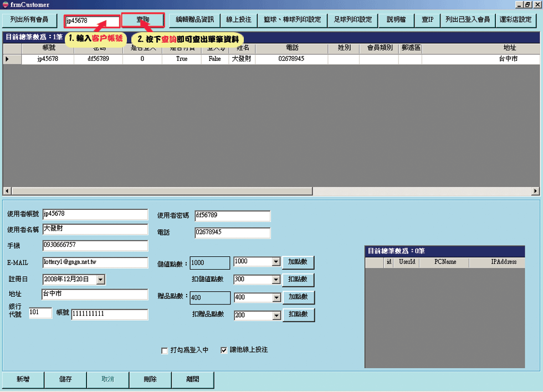Expand the 扣贈品點數 dropdown showing 200

(x=276, y=316)
